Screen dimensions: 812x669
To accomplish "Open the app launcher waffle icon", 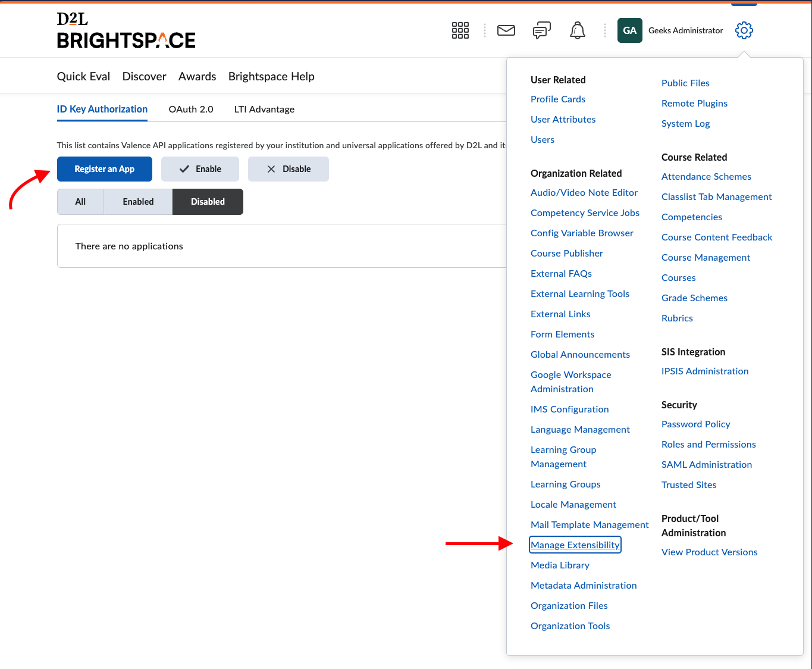I will tap(460, 30).
